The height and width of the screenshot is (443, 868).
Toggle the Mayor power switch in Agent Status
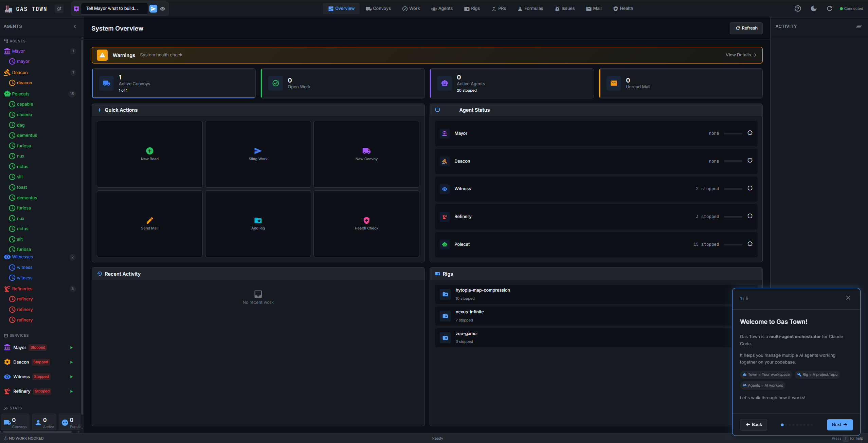point(750,133)
